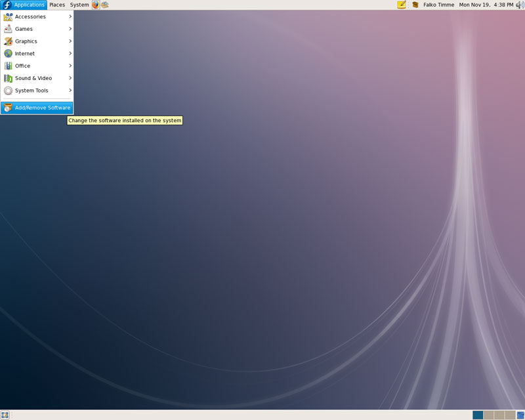Image resolution: width=525 pixels, height=420 pixels.
Task: Open the Accessories menu entry
Action: 37,17
